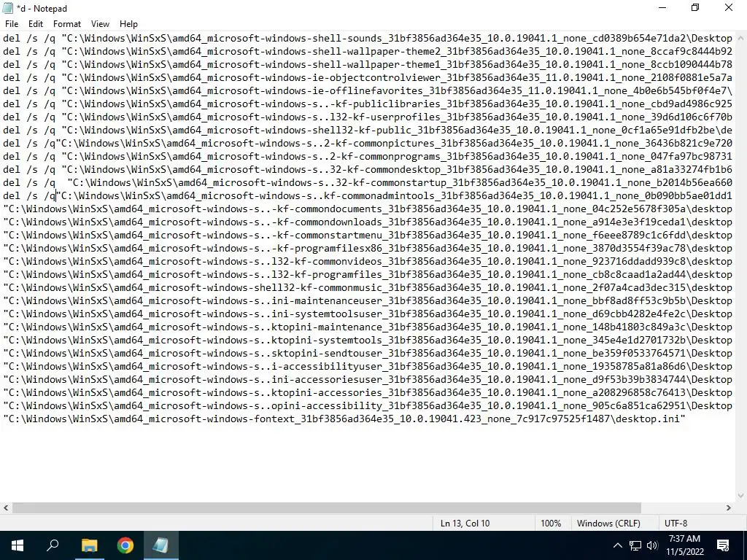Click the line containing kf-commonstartmenu
This screenshot has height=560, width=747.
pos(368,236)
